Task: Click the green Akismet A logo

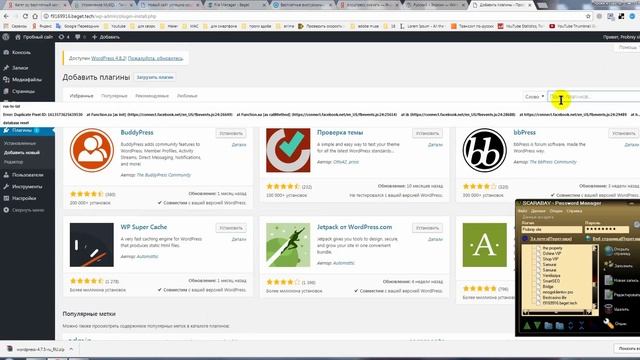Action: 484,245
